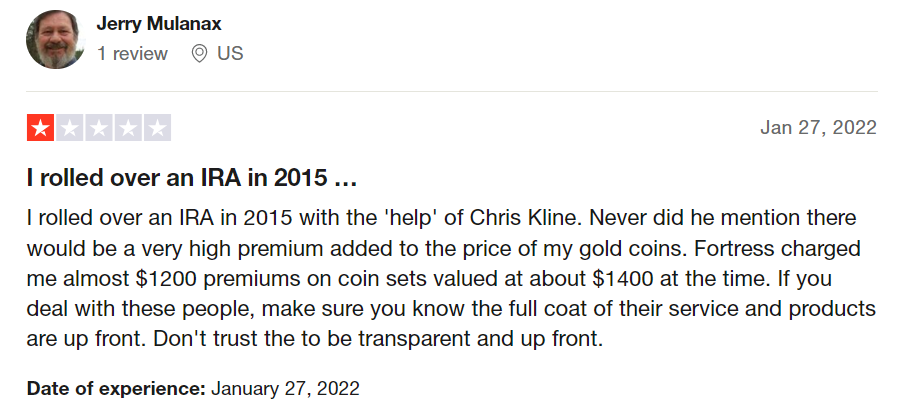Select the fifth grey rating star
Viewport: 898px width, 404px height.
click(157, 128)
